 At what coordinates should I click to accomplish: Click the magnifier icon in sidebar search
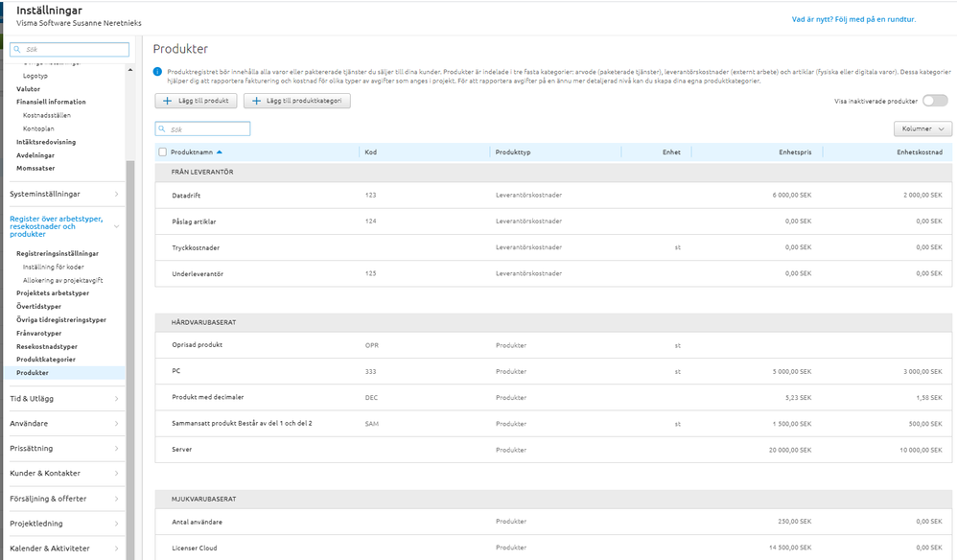click(18, 50)
